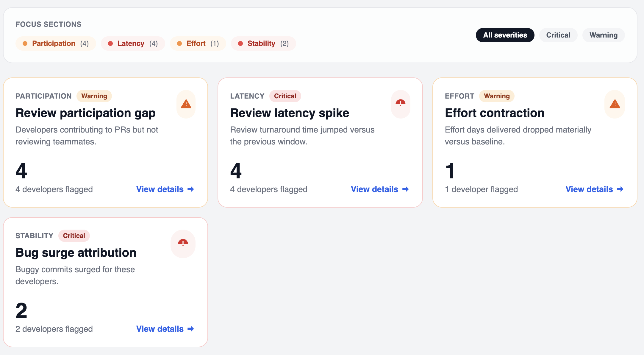Open View details for Review participation gap
644x355 pixels.
coord(160,189)
